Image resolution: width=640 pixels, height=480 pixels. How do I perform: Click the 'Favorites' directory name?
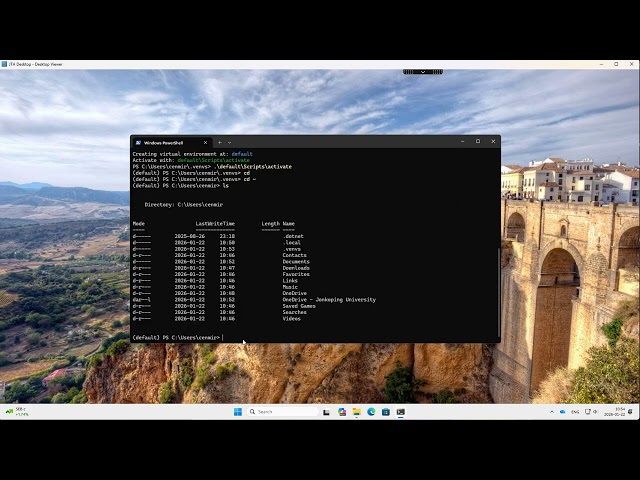[x=296, y=274]
